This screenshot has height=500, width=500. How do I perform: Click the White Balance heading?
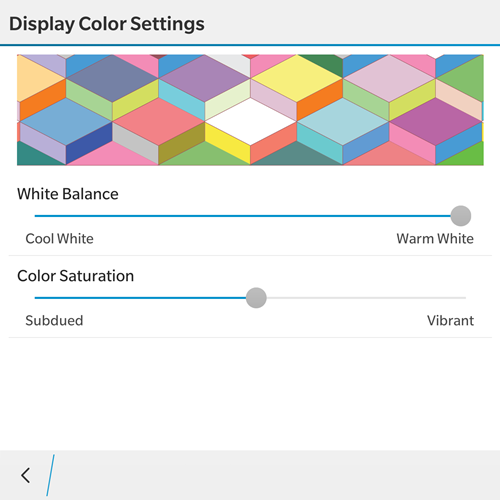(68, 194)
